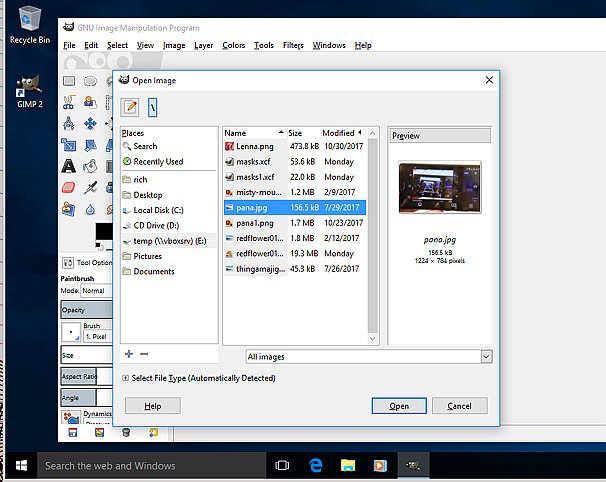Viewport: 606px width, 482px height.
Task: Add current folder to bookmarks with plus
Action: click(128, 354)
